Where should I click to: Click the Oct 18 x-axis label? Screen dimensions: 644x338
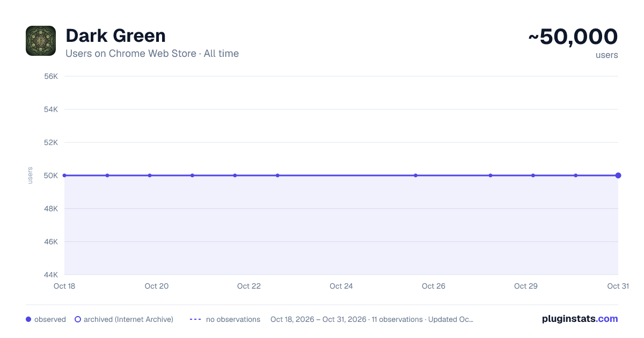[x=64, y=286]
